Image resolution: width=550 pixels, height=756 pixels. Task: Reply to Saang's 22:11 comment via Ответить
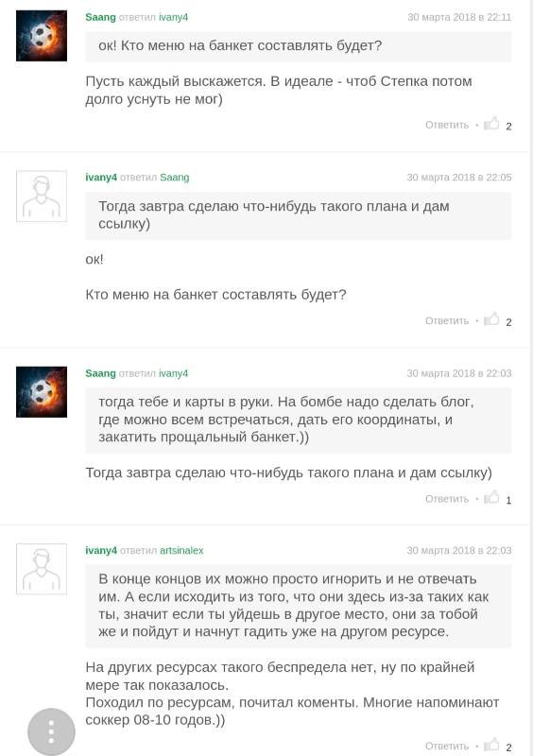447,125
